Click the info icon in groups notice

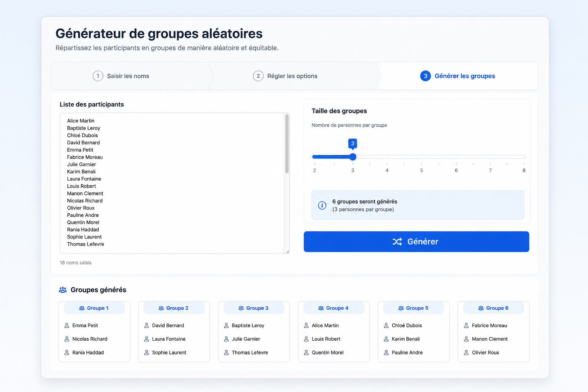[322, 206]
